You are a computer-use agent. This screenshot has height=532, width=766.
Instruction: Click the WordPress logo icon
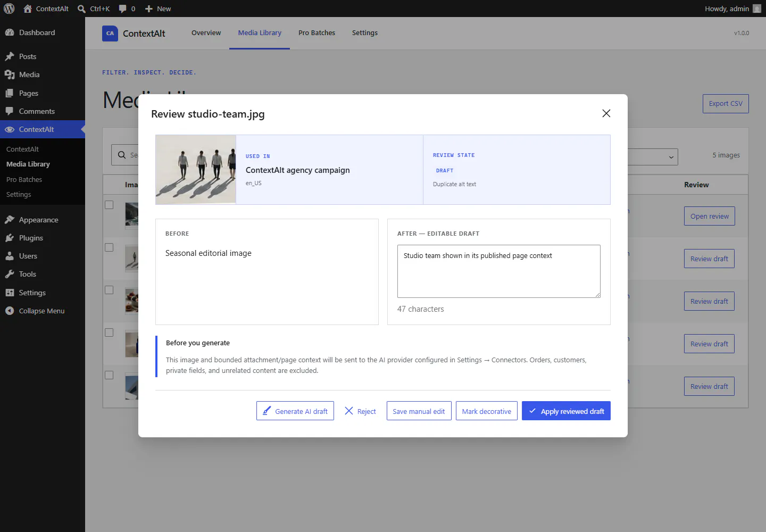9,9
